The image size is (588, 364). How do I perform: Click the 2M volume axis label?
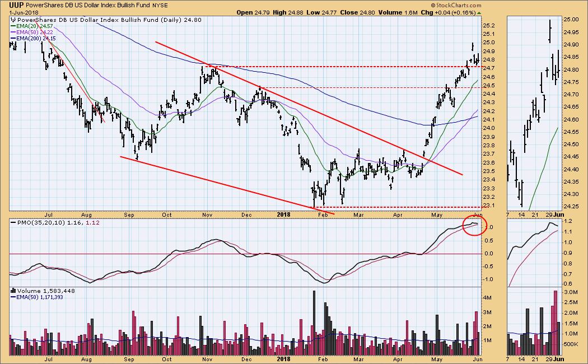click(x=487, y=326)
